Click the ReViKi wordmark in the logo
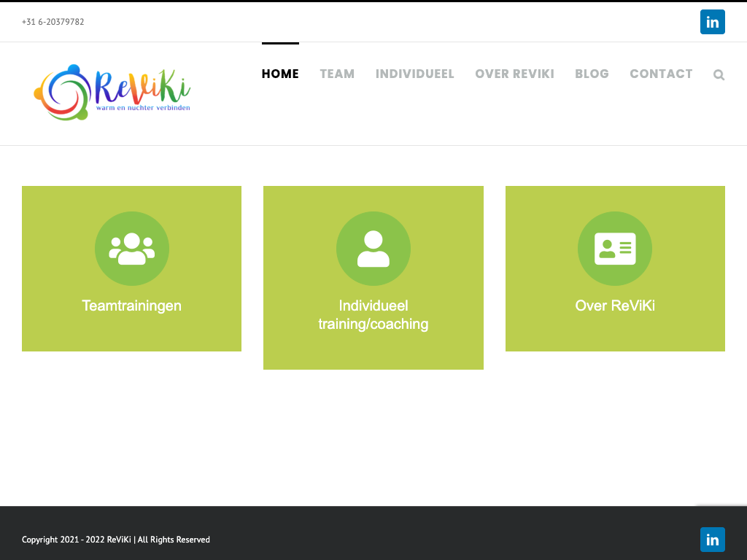Screen dimensions: 747x560 pos(142,87)
